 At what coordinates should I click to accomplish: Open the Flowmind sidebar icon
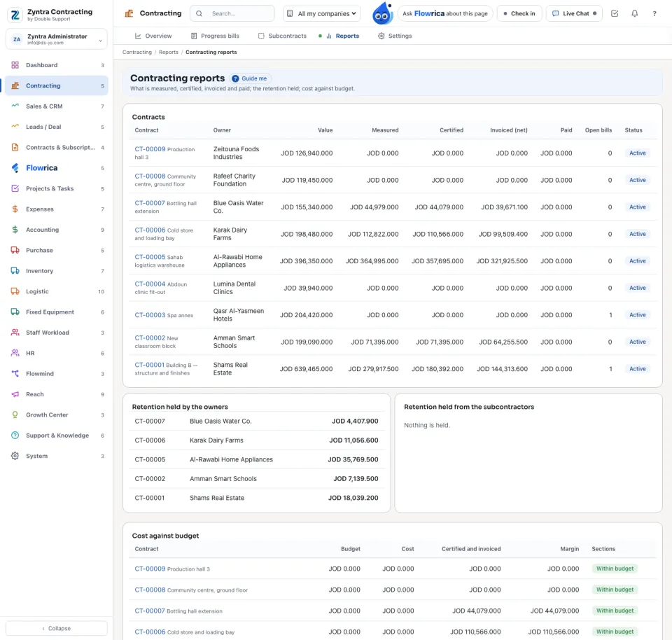coord(15,373)
